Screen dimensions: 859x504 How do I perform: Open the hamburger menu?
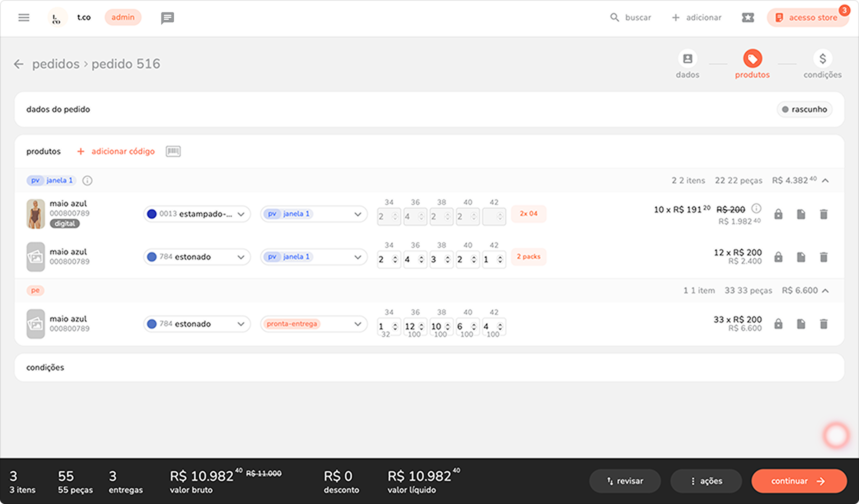tap(24, 17)
